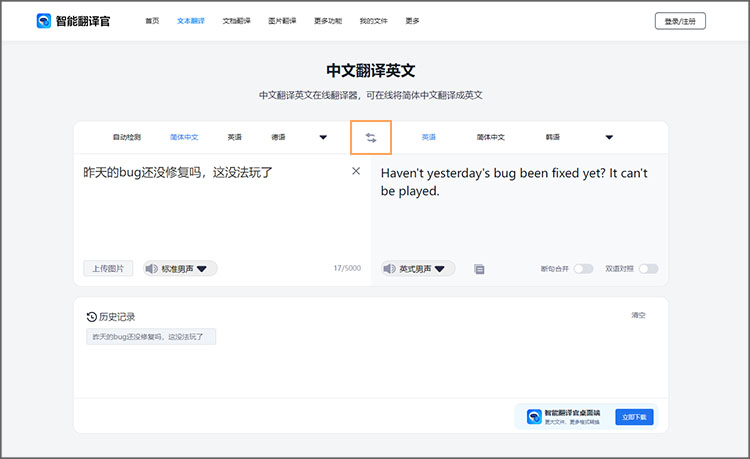Image resolution: width=750 pixels, height=459 pixels.
Task: Select 英语 as source language
Action: [x=234, y=137]
